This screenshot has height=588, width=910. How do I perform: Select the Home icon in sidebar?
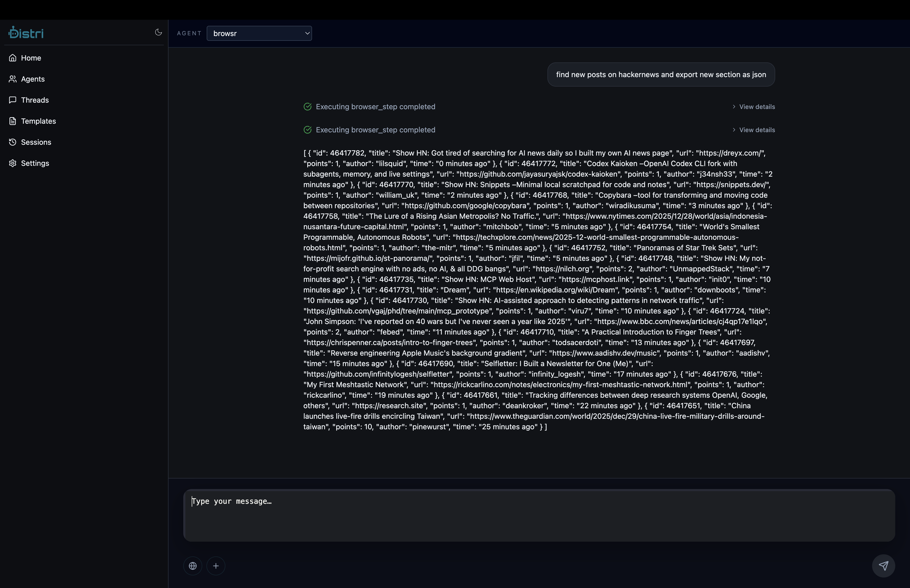pos(13,58)
